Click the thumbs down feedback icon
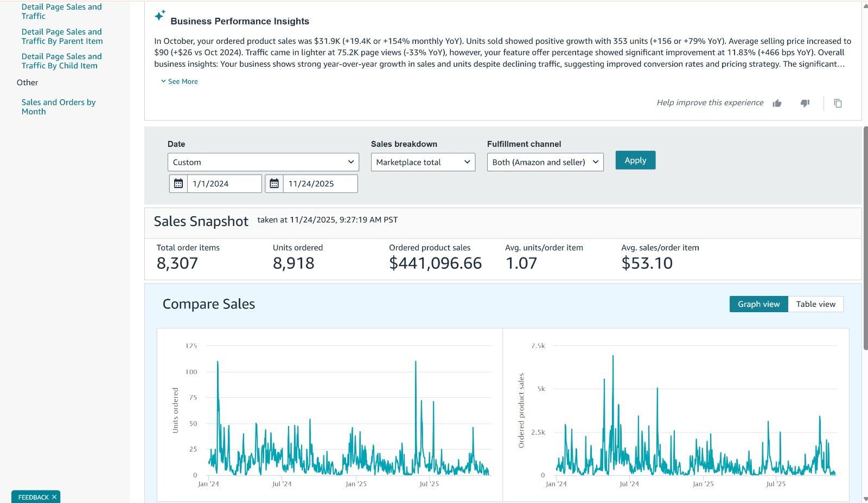Screen dimensions: 868x503 [x=805, y=103]
